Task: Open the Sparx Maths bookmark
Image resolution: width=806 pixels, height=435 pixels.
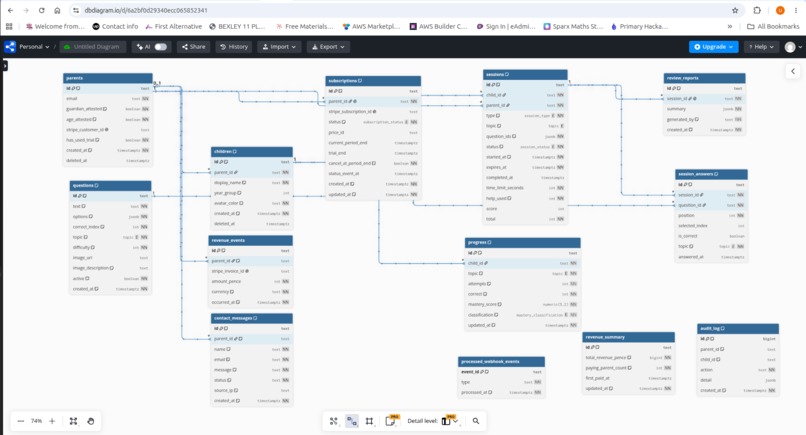Action: [x=573, y=26]
